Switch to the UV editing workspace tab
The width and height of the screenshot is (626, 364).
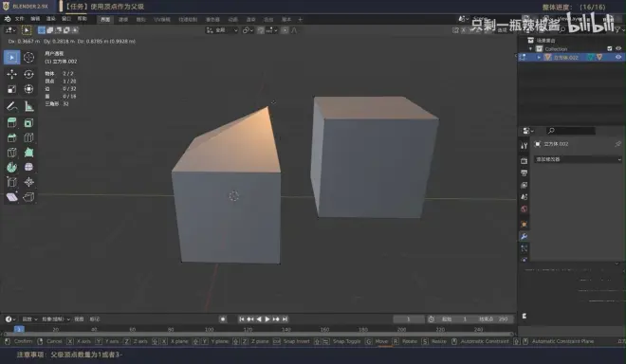162,20
